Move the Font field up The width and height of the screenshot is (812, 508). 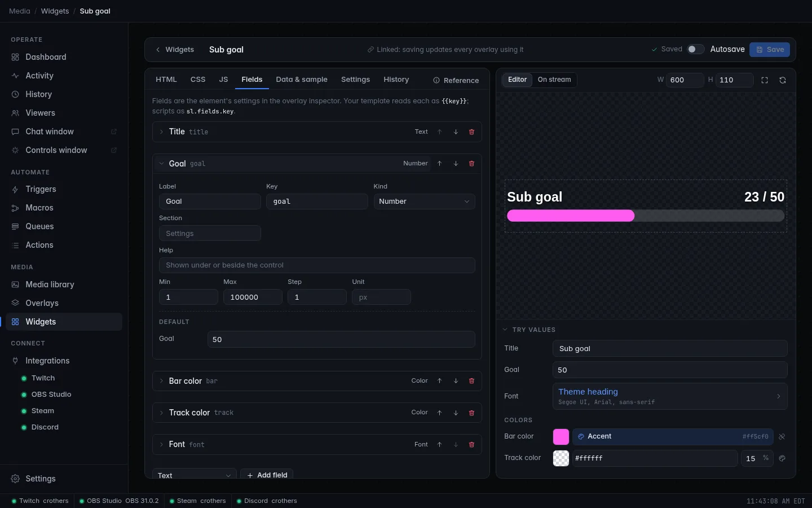[x=439, y=445]
